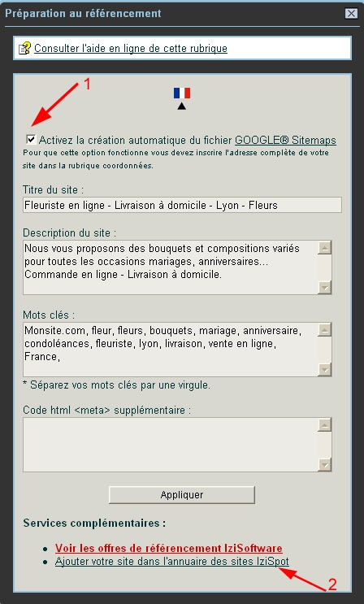This screenshot has width=364, height=604.
Task: Open the GOOGLE® Sitemaps link
Action: tap(285, 140)
